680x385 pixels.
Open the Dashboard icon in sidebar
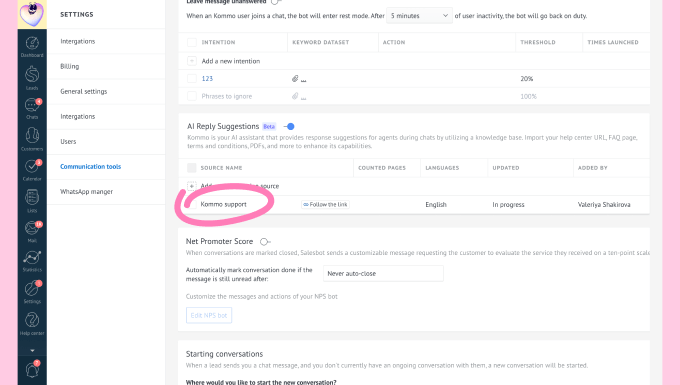(x=32, y=43)
